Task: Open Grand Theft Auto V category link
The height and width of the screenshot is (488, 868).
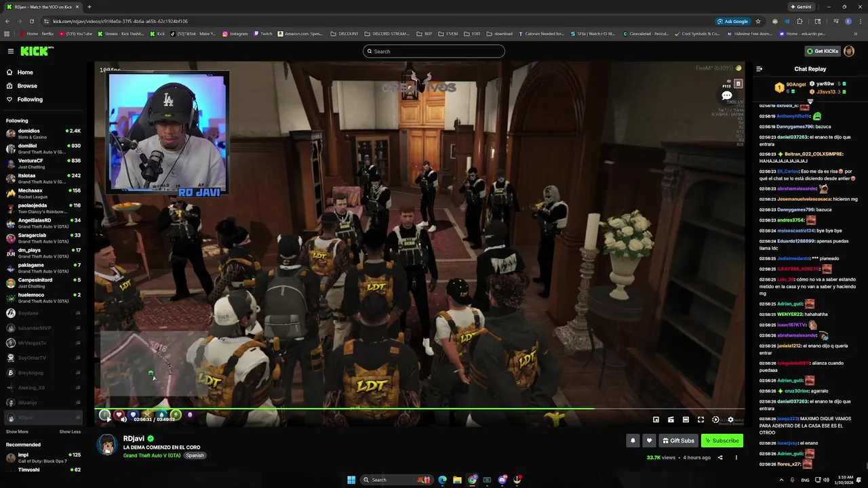Action: tap(152, 455)
